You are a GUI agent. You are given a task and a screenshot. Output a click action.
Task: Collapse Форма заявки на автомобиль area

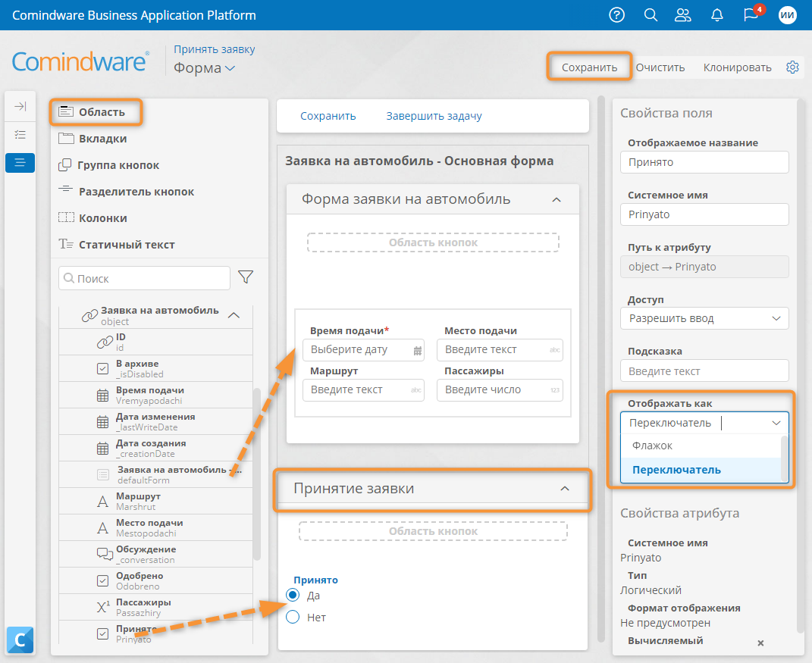(x=556, y=200)
